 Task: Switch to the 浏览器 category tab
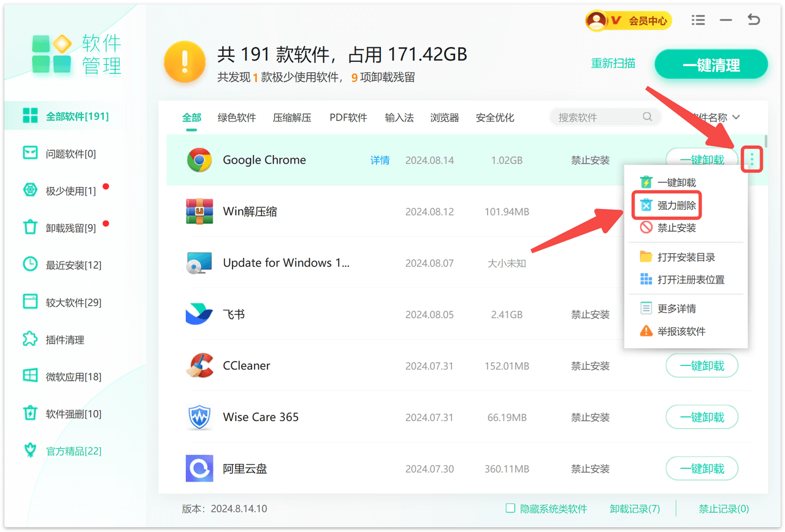click(445, 118)
